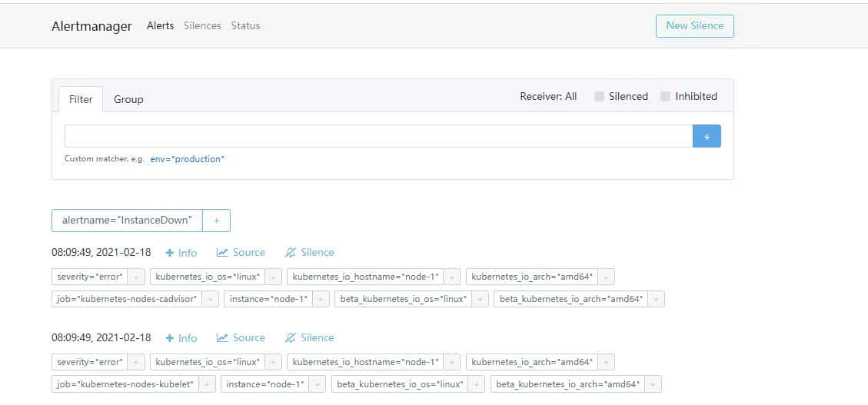Open the Silences page in navbar

[x=202, y=25]
